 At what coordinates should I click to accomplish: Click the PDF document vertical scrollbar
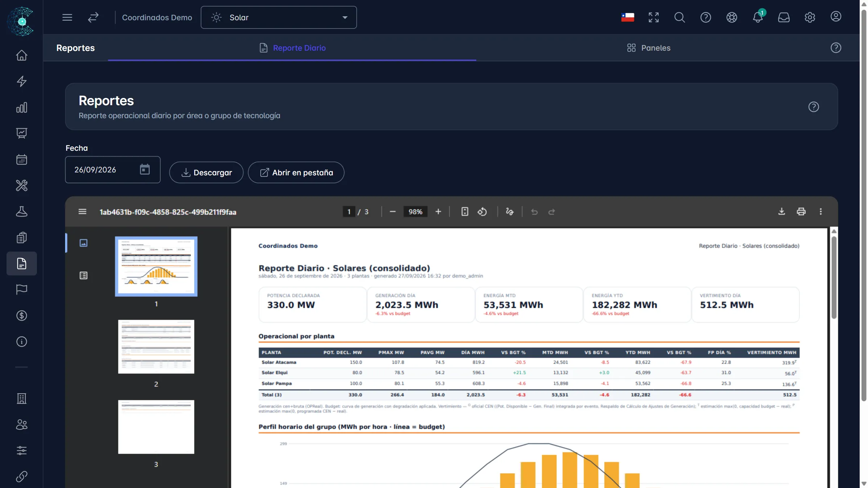point(834,278)
